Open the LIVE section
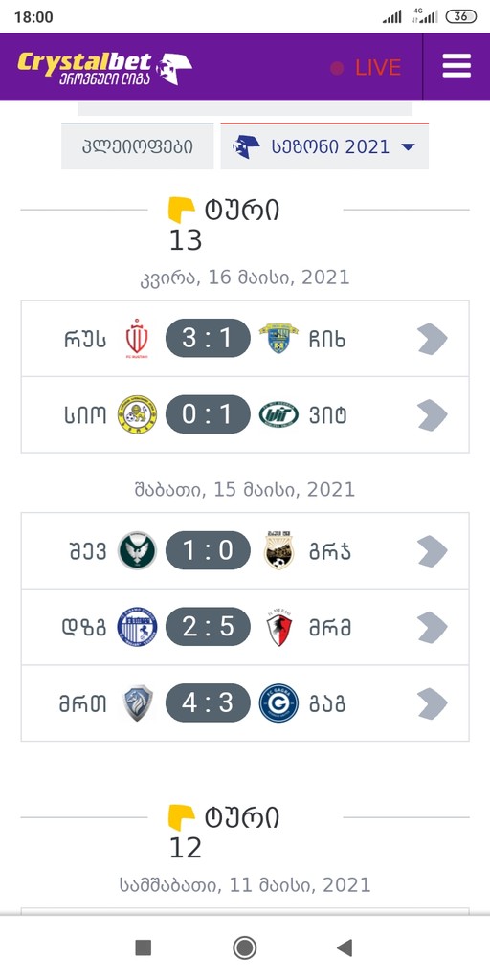 [x=366, y=68]
